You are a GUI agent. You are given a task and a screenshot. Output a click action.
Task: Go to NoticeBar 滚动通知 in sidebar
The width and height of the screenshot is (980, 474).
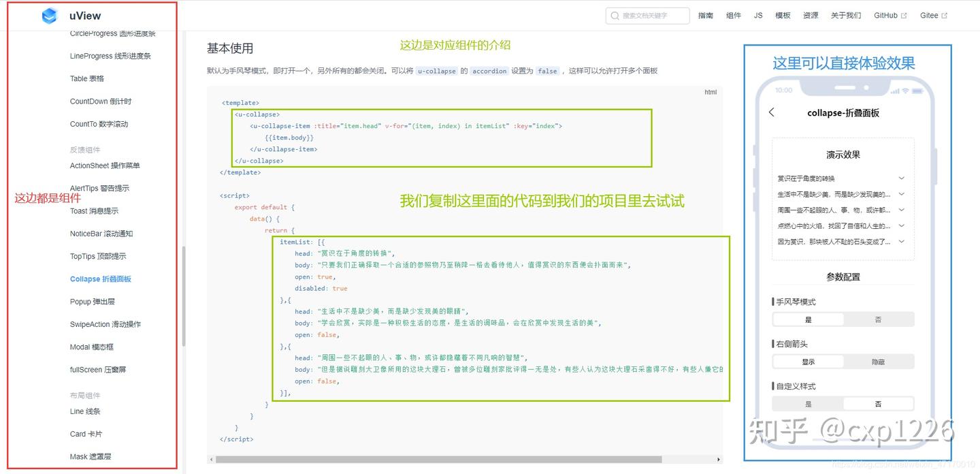tap(101, 234)
